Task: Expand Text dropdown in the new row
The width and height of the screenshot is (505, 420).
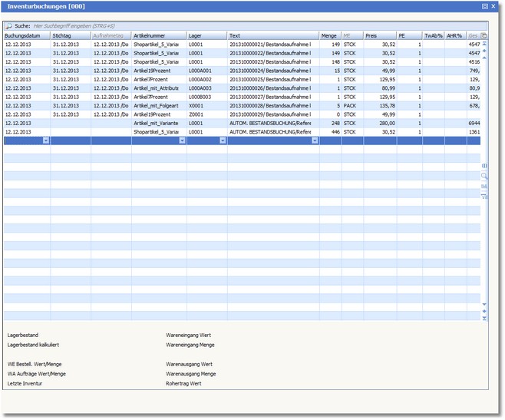Action: 315,141
